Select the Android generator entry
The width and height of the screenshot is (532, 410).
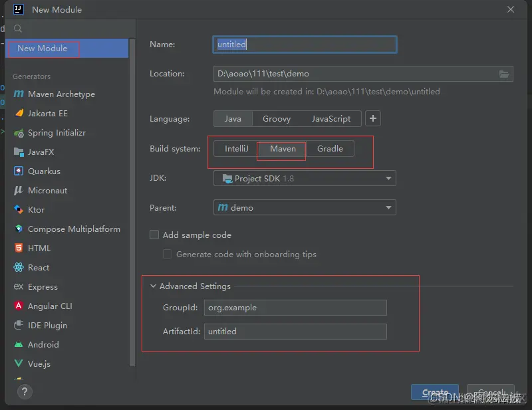(x=67, y=345)
